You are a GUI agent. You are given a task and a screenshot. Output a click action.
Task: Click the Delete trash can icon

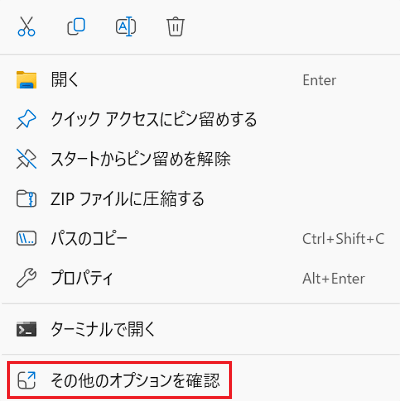[x=175, y=27]
